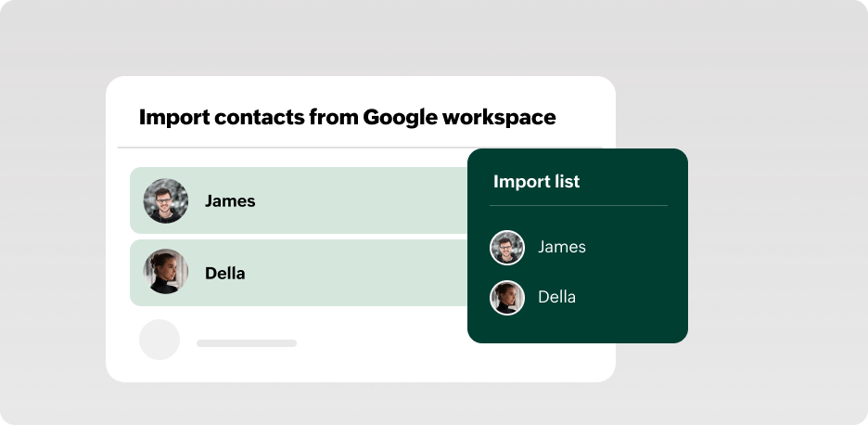Click the "Import list" heading
The image size is (868, 425).
pos(536,181)
